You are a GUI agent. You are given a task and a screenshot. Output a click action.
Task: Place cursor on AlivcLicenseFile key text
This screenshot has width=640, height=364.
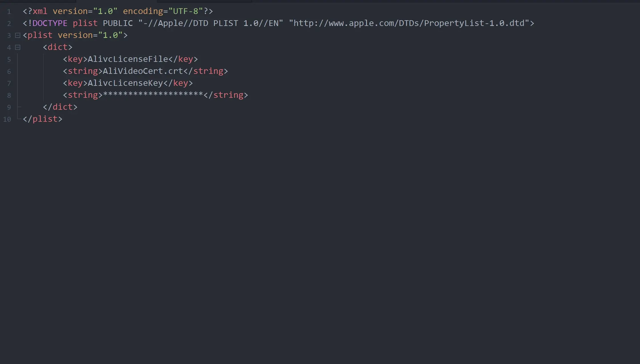pyautogui.click(x=128, y=59)
